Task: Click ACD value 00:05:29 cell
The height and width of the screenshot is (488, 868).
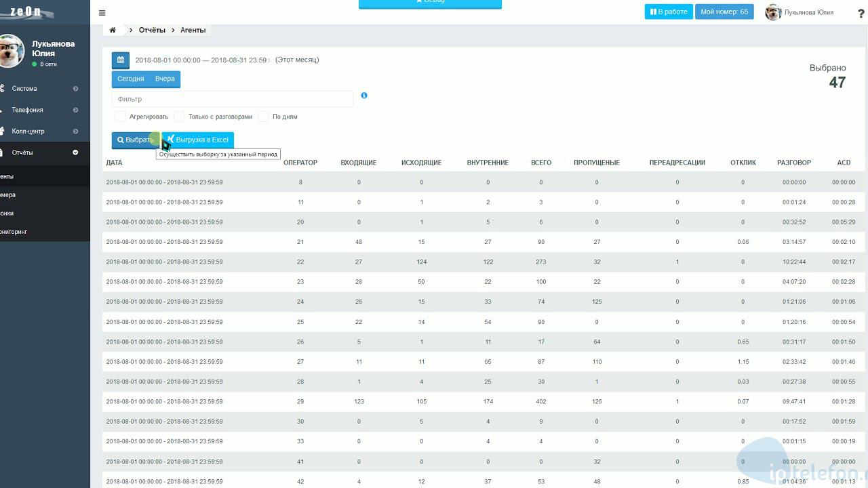Action: click(844, 222)
